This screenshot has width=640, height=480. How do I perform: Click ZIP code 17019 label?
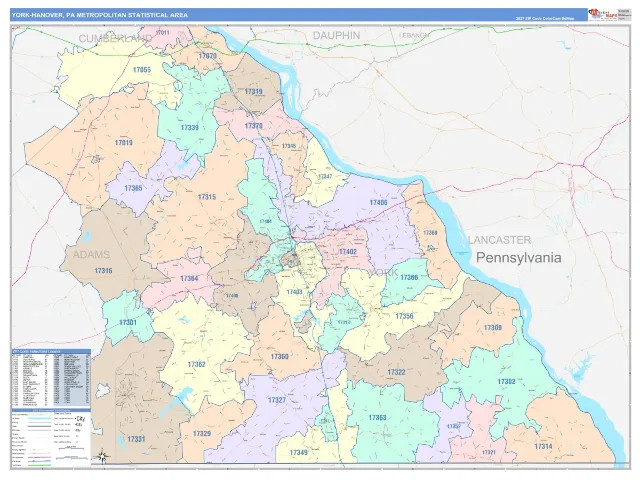pos(123,142)
